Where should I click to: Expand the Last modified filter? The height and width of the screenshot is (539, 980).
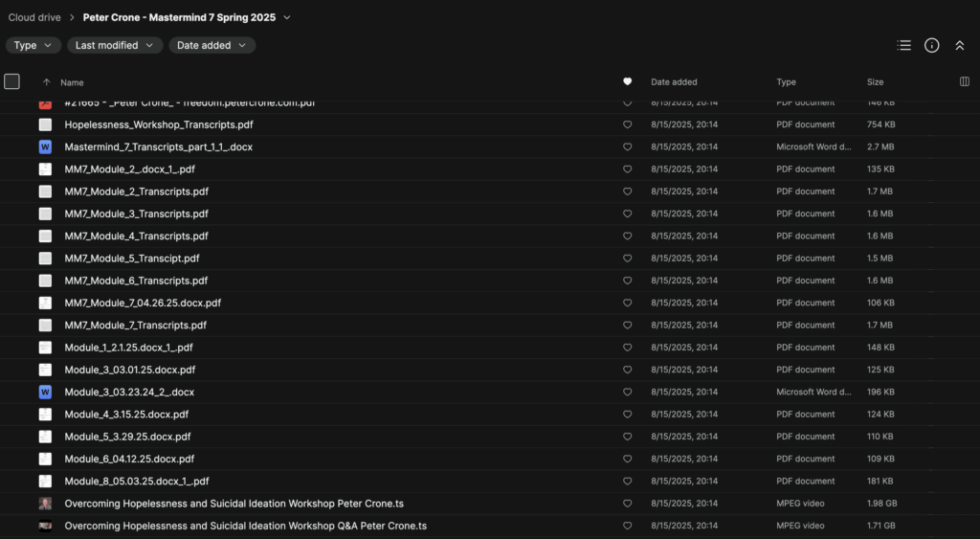(x=114, y=45)
